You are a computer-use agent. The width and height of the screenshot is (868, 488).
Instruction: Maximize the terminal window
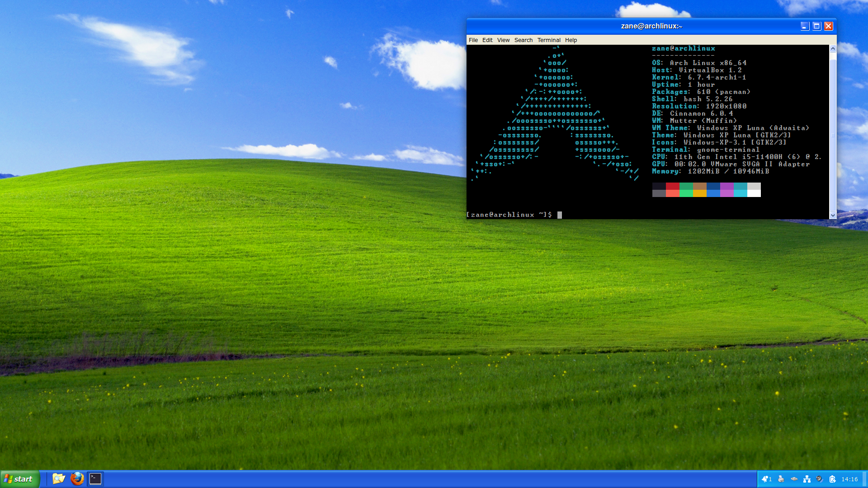(x=816, y=26)
